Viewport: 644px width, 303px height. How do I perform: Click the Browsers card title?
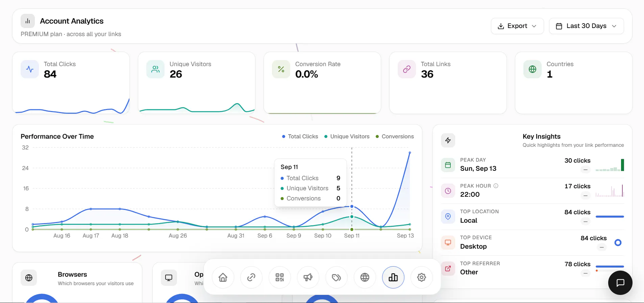click(72, 275)
